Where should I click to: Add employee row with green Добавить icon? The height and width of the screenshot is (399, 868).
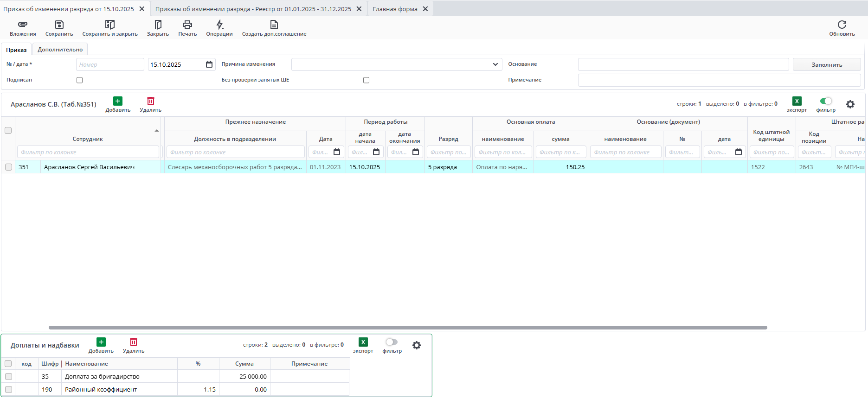pos(118,101)
